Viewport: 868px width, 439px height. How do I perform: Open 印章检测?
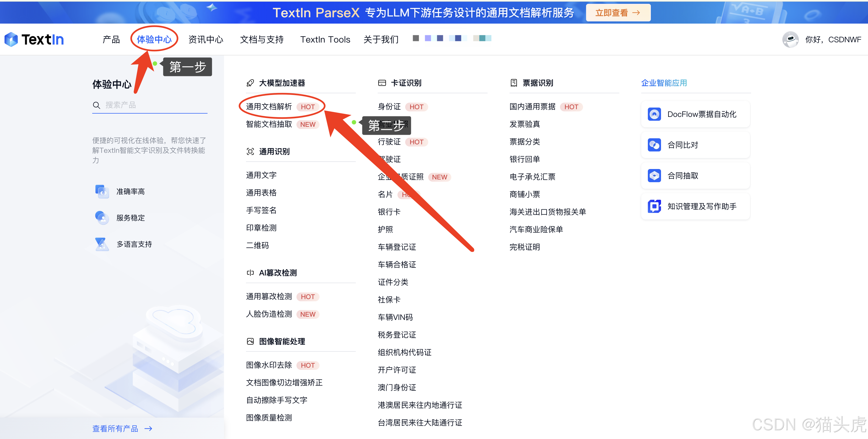click(x=261, y=228)
